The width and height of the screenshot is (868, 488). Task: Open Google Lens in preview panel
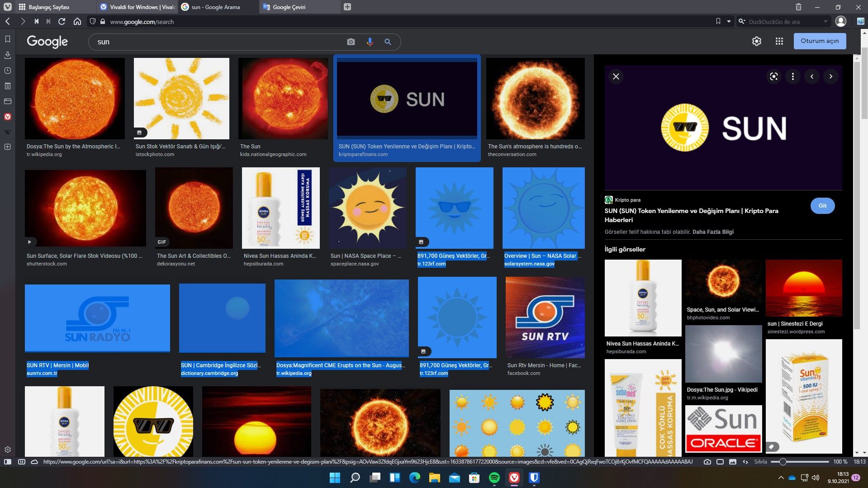pos(774,76)
